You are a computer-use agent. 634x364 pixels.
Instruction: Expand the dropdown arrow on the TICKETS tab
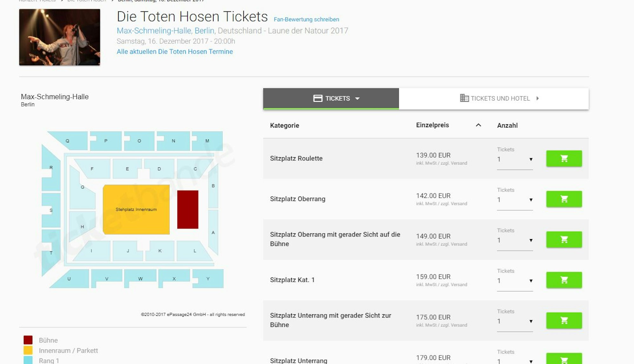click(358, 99)
